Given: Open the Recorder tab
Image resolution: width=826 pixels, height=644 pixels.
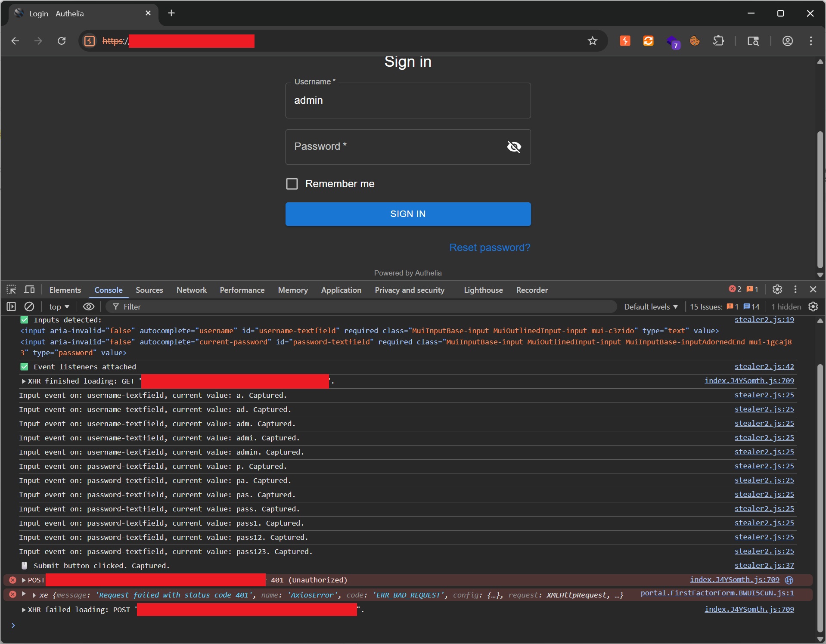Looking at the screenshot, I should point(532,290).
